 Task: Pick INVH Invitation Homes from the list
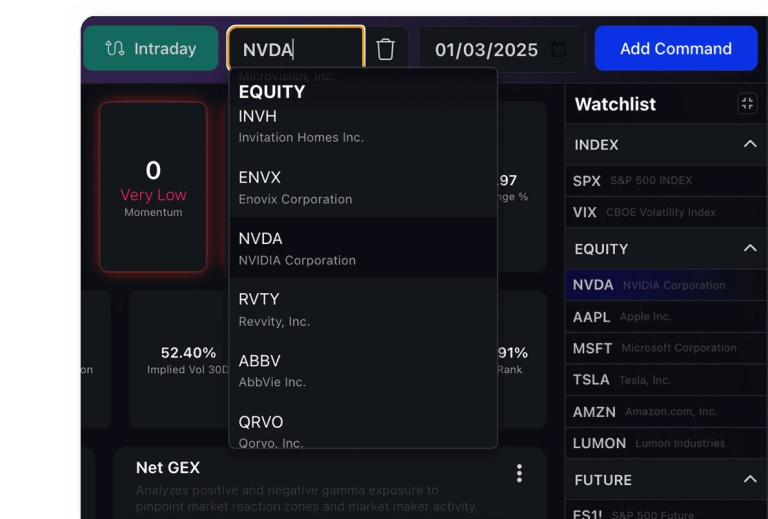point(363,126)
